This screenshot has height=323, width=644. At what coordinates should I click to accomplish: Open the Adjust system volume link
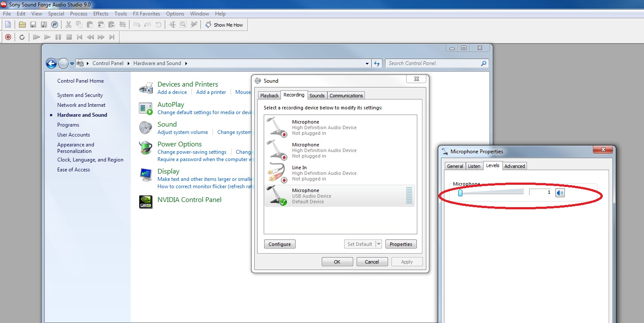click(x=182, y=132)
